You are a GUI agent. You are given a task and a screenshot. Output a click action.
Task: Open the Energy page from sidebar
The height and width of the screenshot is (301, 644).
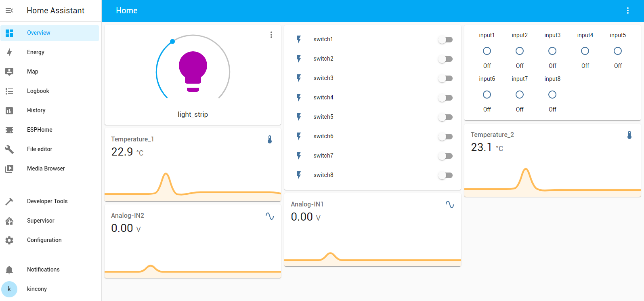click(x=36, y=52)
